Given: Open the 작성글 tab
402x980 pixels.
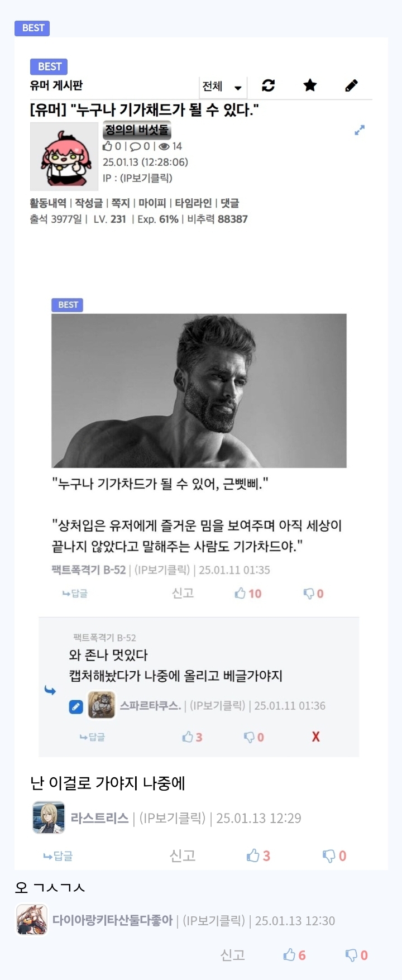Looking at the screenshot, I should click(89, 203).
